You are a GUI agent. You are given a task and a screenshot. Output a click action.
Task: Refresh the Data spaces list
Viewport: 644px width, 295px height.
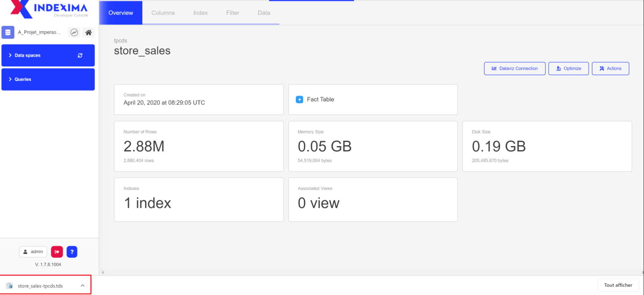point(80,55)
